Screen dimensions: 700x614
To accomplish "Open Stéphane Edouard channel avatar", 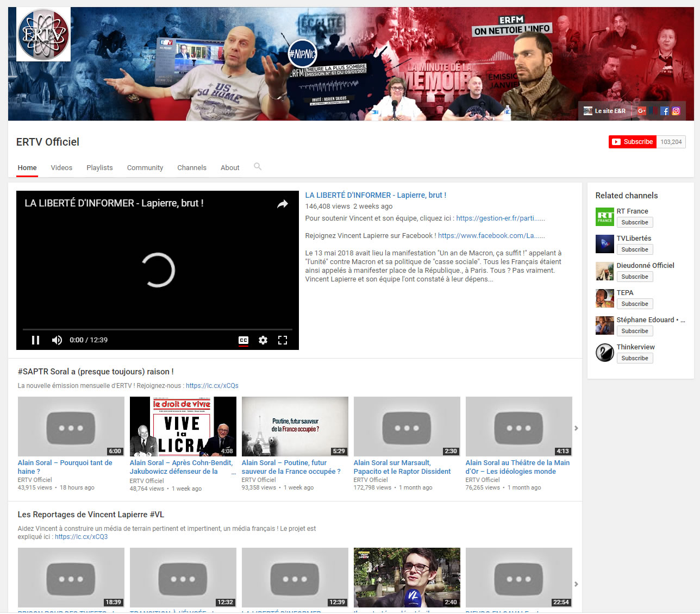I will click(x=605, y=325).
